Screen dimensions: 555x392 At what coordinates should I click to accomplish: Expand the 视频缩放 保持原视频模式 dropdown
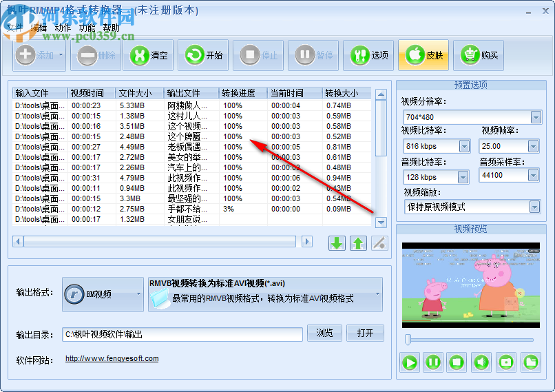tap(534, 207)
